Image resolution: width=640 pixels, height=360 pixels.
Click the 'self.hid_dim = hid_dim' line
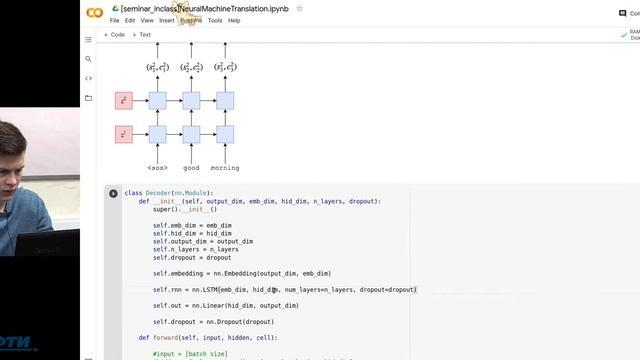pos(192,233)
